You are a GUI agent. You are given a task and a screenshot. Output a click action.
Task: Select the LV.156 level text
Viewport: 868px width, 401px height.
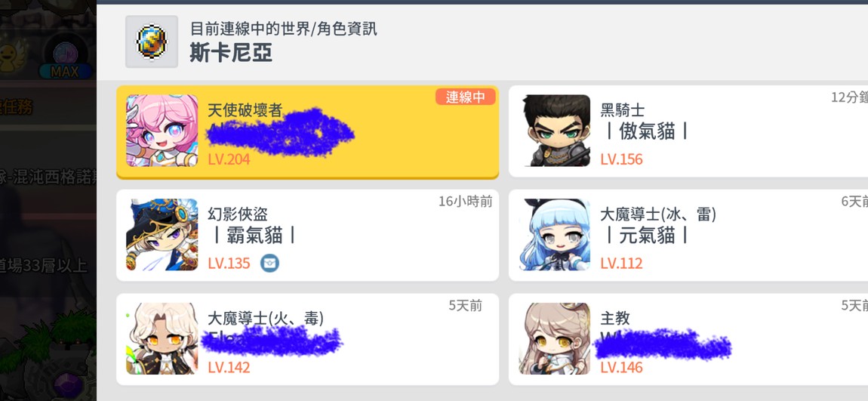coord(621,159)
